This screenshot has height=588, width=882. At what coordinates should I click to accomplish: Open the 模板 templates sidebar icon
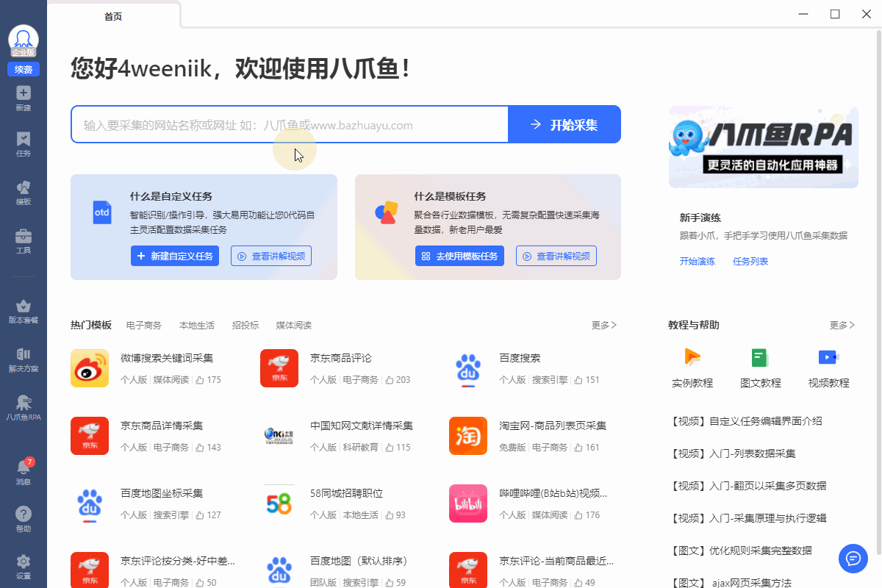[x=24, y=193]
